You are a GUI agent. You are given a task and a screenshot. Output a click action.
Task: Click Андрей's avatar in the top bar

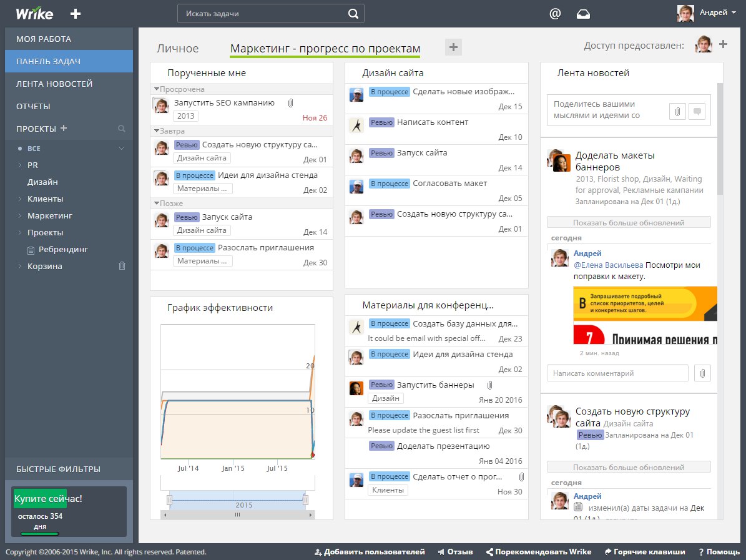tap(685, 13)
